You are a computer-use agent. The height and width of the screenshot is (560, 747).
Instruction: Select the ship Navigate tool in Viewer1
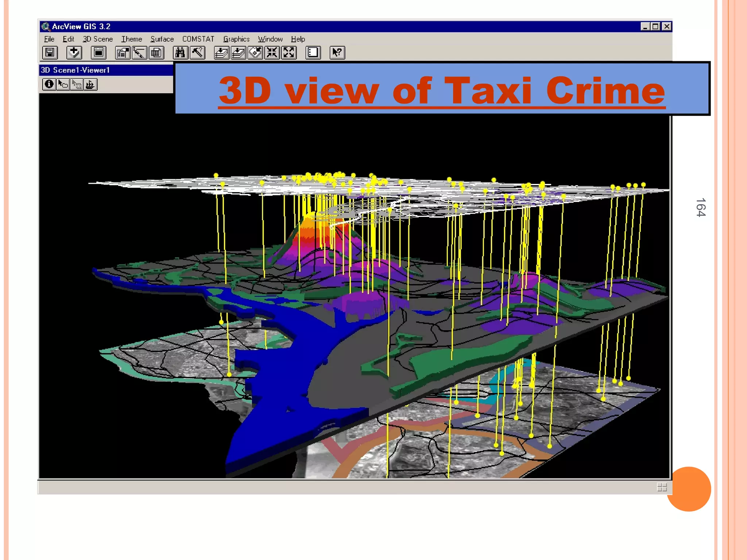pos(90,85)
